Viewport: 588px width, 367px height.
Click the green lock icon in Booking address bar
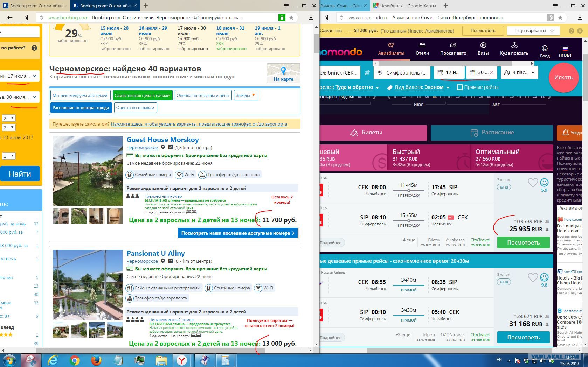(282, 17)
